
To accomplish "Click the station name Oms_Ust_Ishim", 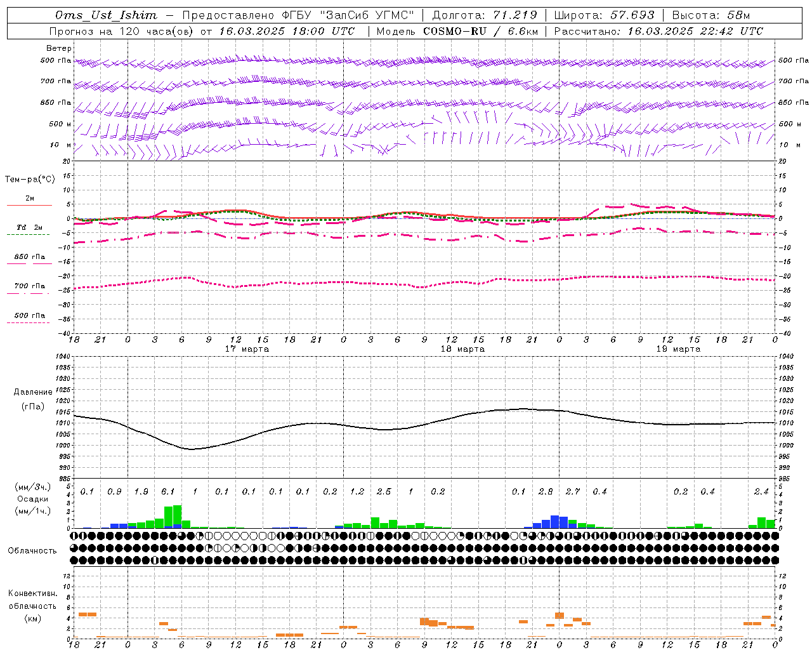I will [x=106, y=15].
